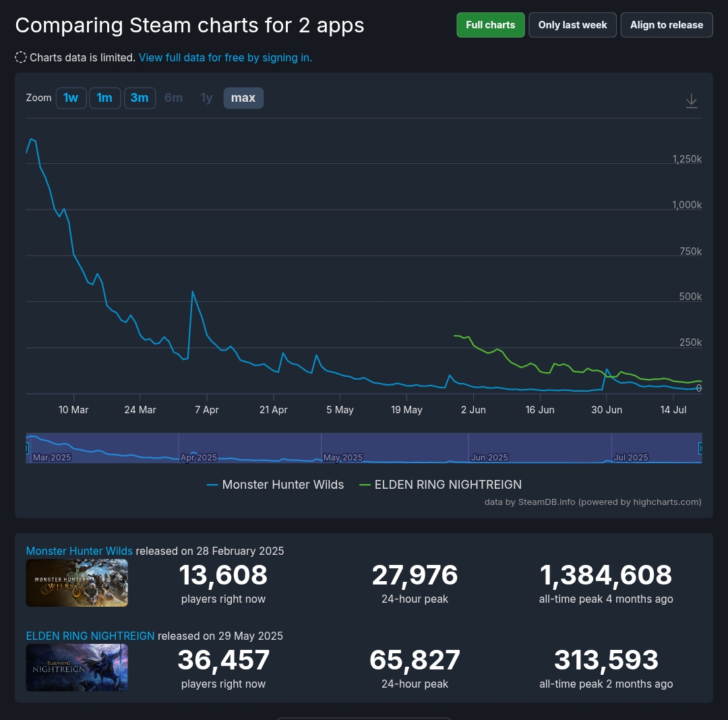Click the 7 Apr x-axis label
728x720 pixels.
pyautogui.click(x=207, y=410)
